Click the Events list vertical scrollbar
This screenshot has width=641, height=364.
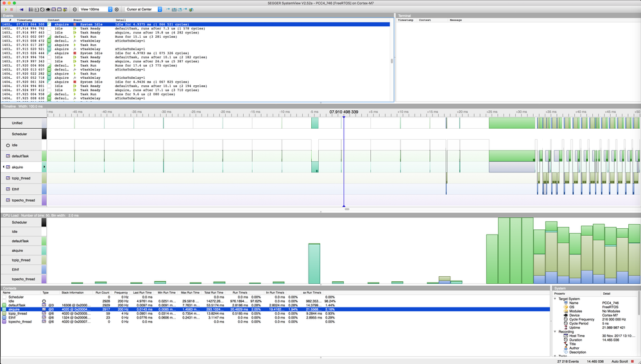pos(391,62)
